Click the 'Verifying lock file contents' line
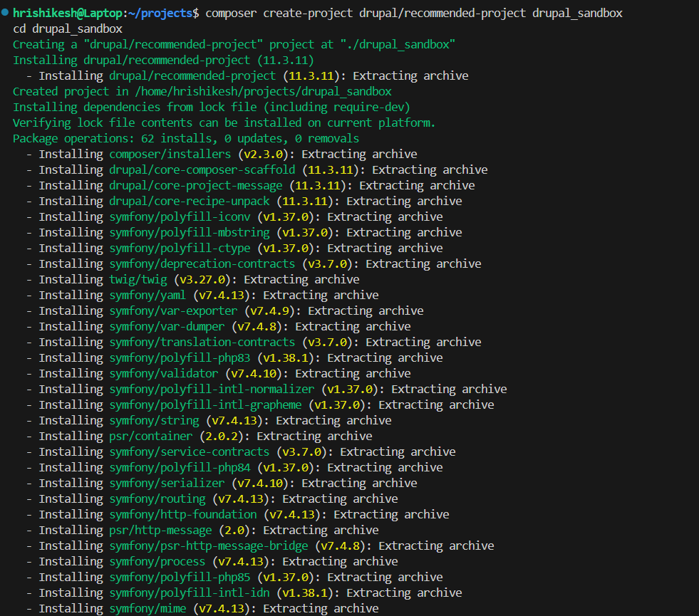Screen dimensions: 699x616 224,123
